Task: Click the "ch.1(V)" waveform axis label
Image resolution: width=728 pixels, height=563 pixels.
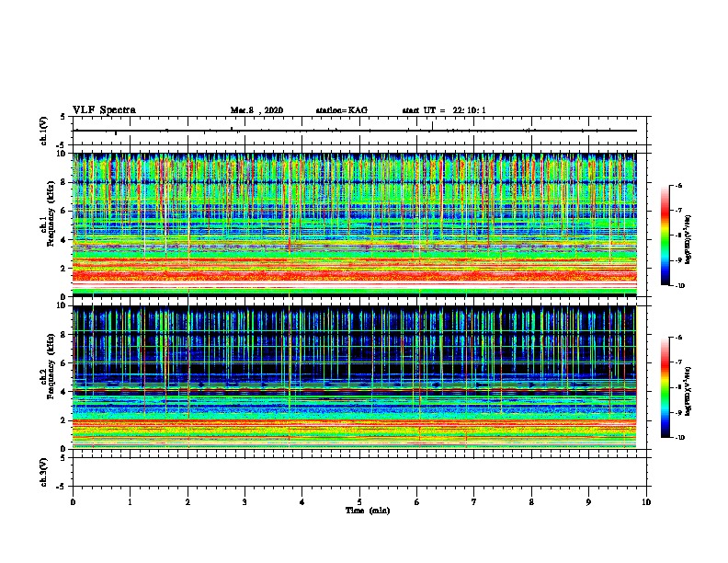Action: tap(43, 131)
